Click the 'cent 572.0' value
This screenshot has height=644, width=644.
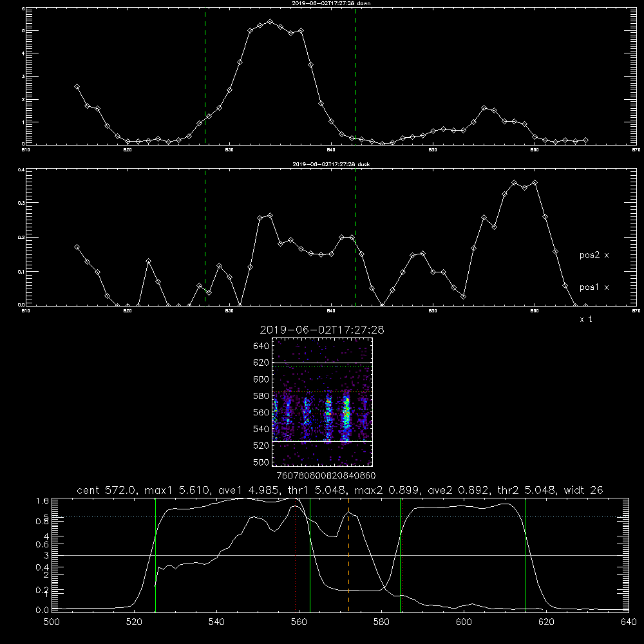pos(106,490)
